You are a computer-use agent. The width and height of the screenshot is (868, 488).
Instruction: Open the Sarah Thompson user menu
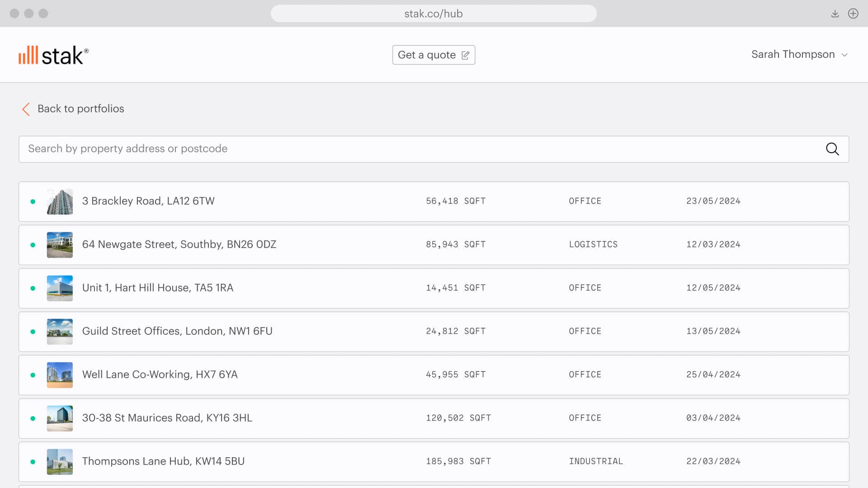pyautogui.click(x=793, y=55)
